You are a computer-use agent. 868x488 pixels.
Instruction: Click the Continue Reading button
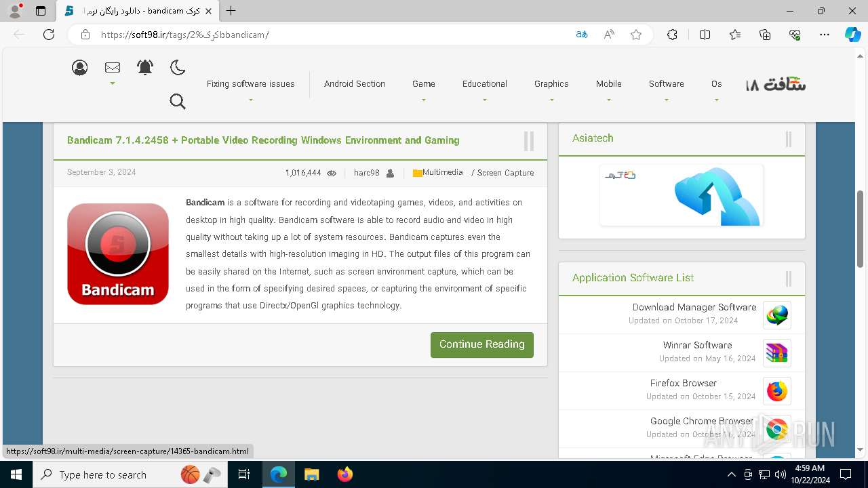tap(482, 344)
